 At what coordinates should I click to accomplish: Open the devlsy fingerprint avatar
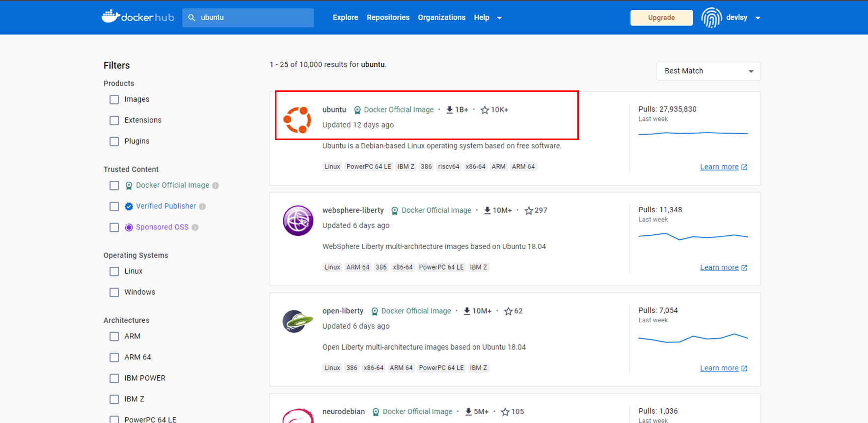point(711,18)
